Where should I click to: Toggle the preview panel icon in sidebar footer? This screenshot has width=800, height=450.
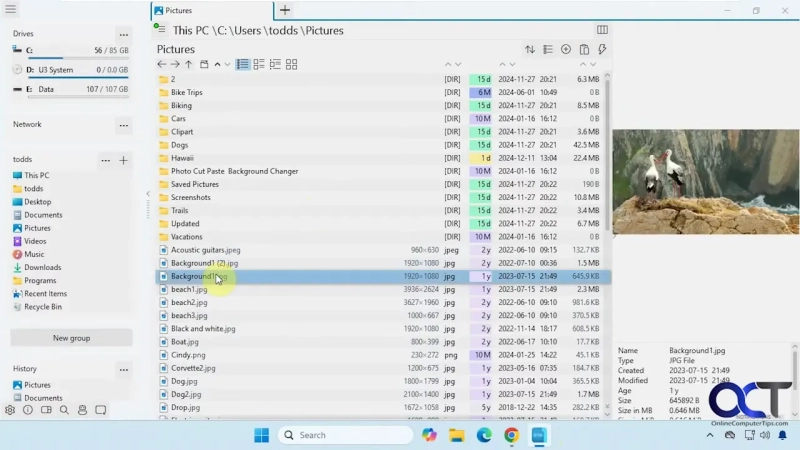[x=46, y=410]
